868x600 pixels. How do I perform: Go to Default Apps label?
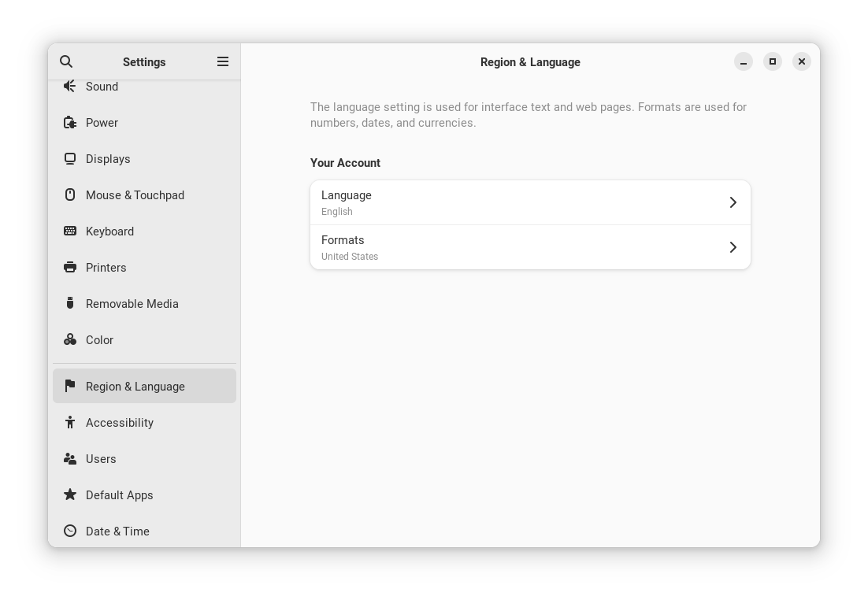(120, 495)
